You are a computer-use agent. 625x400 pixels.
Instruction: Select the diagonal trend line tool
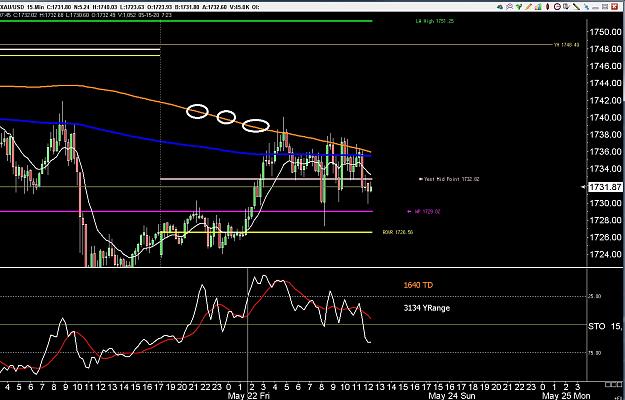(x=576, y=6)
